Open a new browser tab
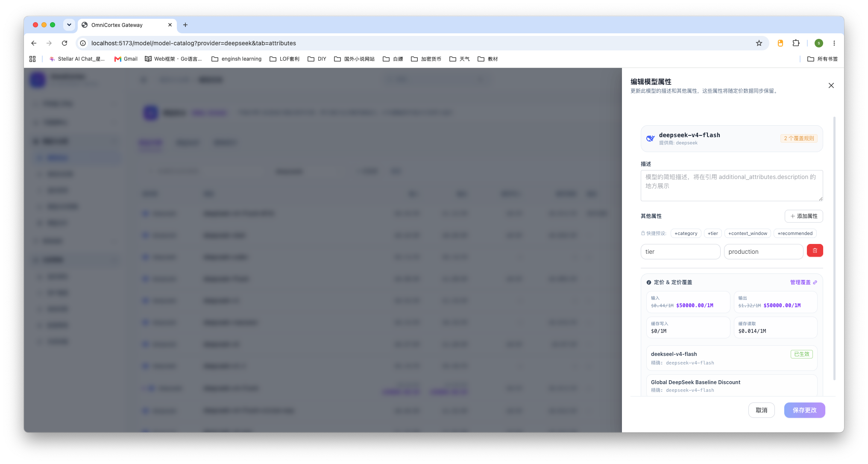 pos(185,25)
